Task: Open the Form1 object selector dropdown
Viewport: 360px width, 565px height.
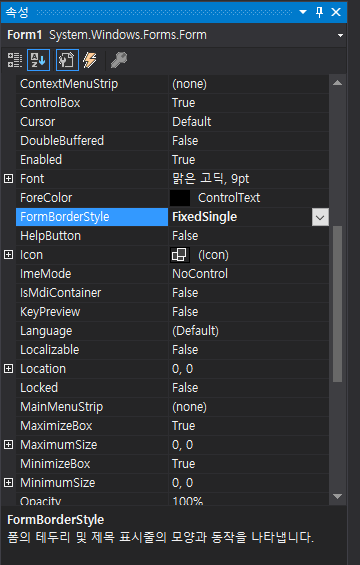Action: [340, 35]
